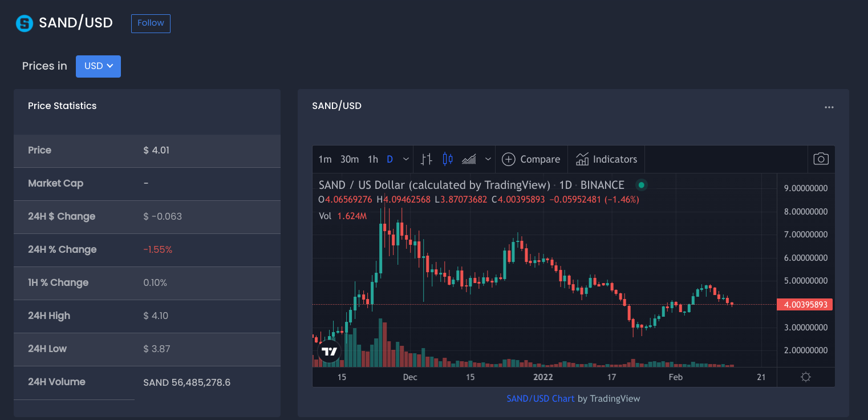Follow the SAND/USD pair
Viewport: 868px width, 420px height.
(151, 23)
